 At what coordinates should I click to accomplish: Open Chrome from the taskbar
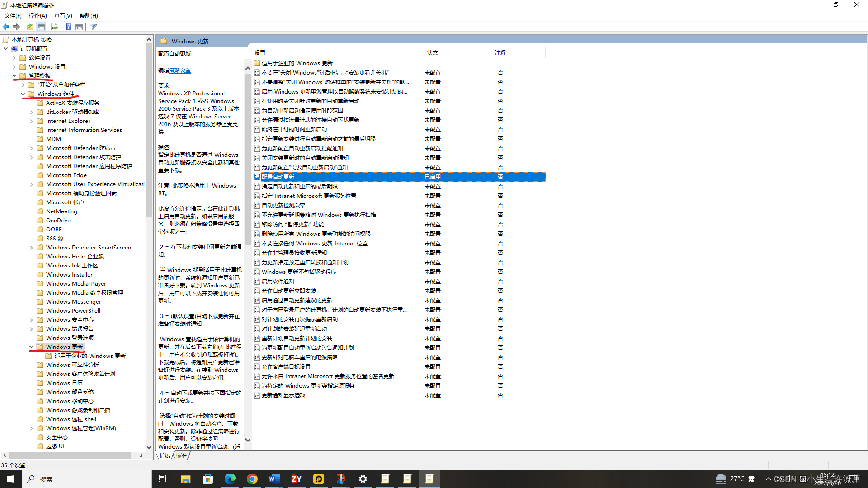pyautogui.click(x=252, y=479)
